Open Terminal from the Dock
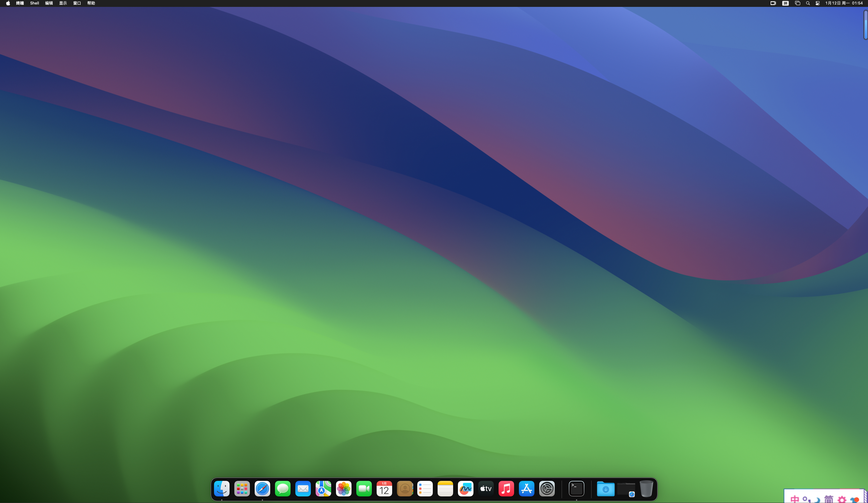 click(x=576, y=489)
